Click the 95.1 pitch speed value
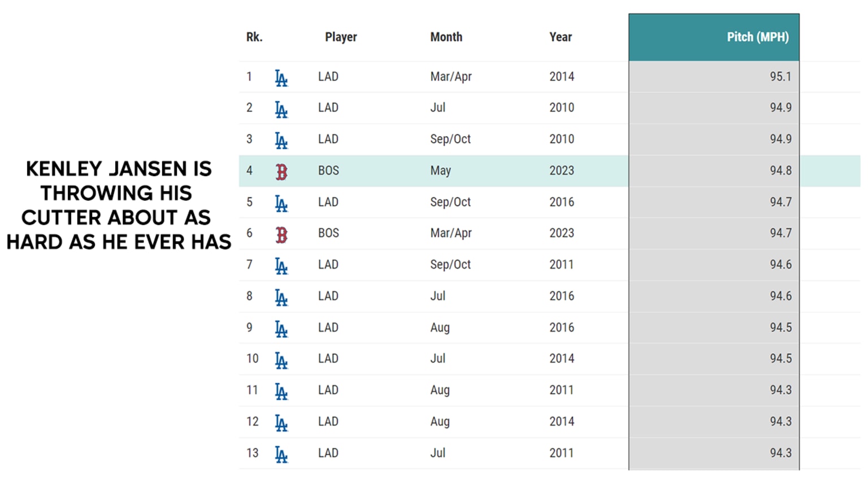The width and height of the screenshot is (868, 488). pyautogui.click(x=780, y=77)
